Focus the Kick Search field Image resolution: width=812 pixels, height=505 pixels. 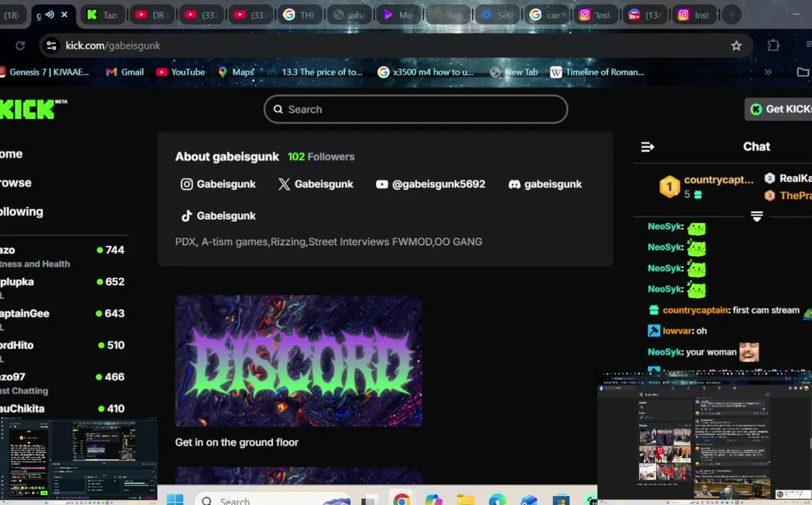pos(416,109)
